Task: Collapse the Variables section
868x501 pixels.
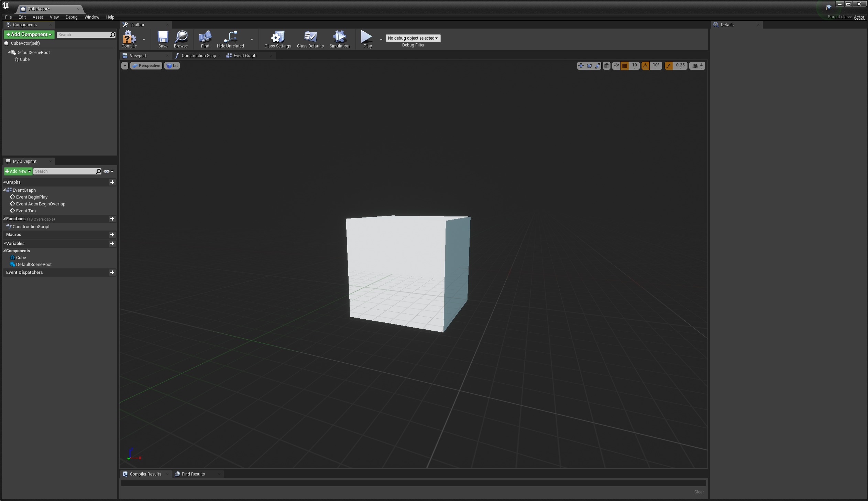Action: [4, 243]
